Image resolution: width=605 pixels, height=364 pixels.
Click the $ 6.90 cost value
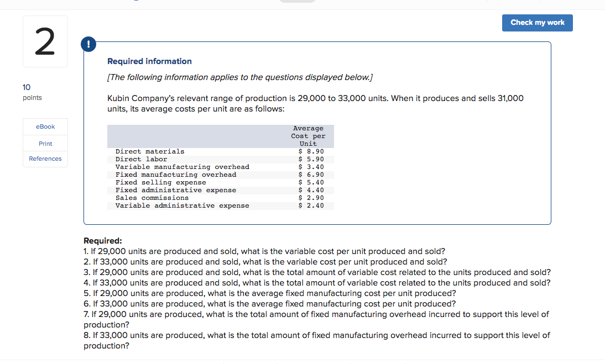pos(311,175)
